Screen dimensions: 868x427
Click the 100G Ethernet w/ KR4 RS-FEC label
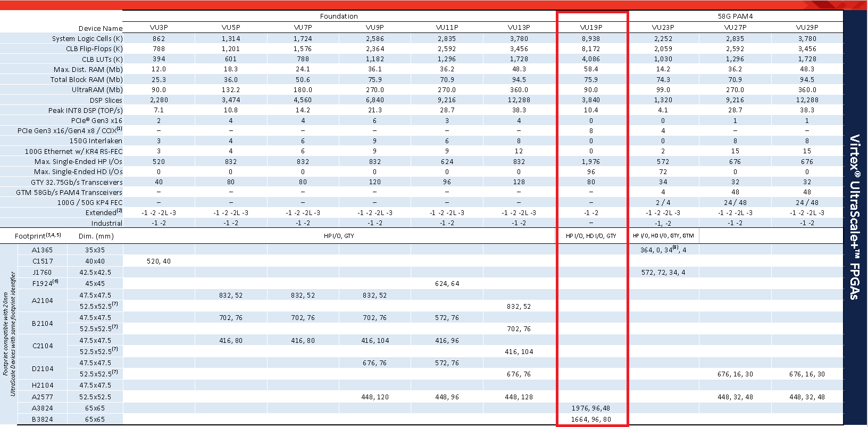pos(73,152)
